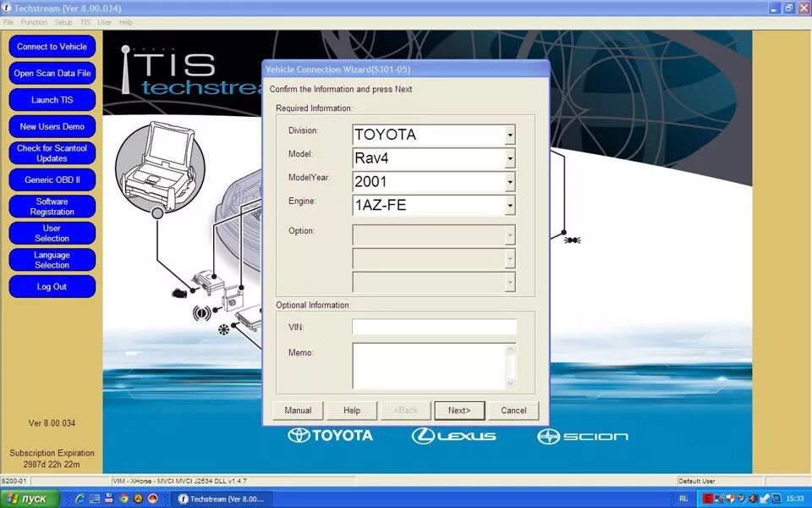Screen dimensions: 812x508
Task: Click the Launch TIS button
Action: point(52,100)
